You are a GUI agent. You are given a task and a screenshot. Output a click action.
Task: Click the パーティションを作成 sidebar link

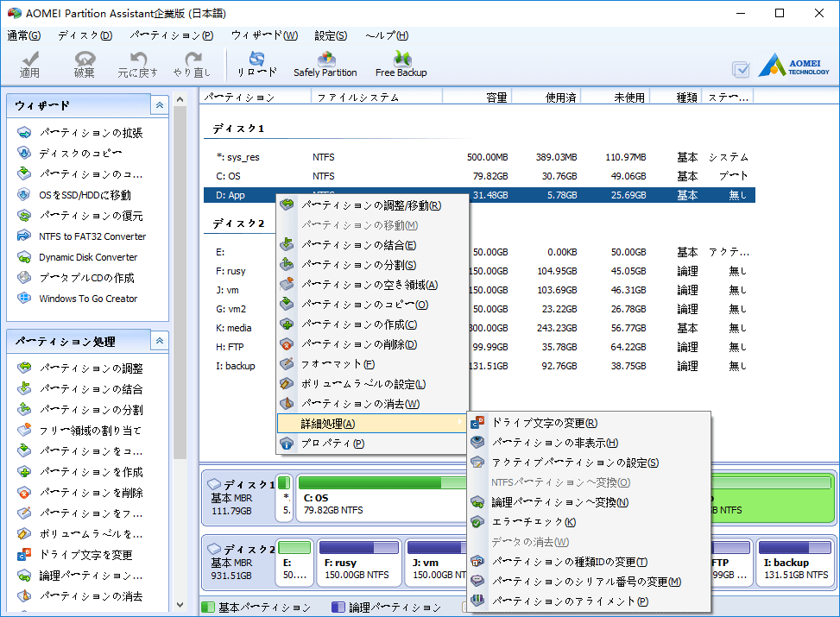[x=91, y=472]
